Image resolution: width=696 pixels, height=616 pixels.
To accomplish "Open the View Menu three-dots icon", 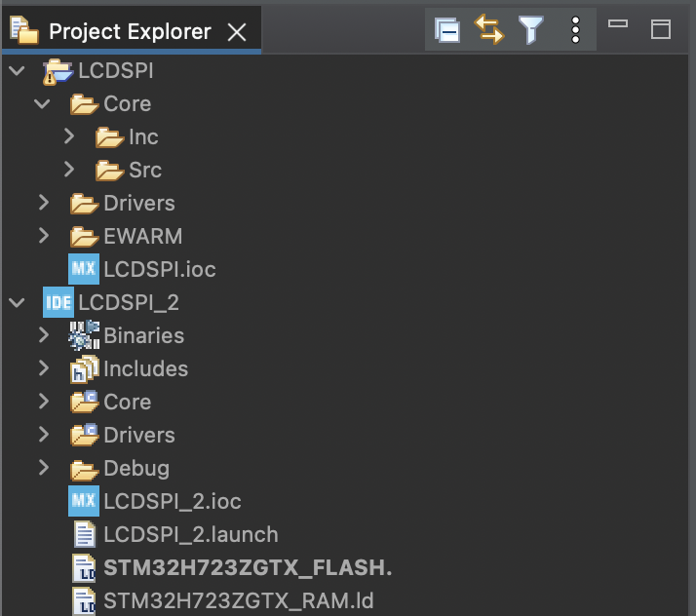I will pos(575,30).
